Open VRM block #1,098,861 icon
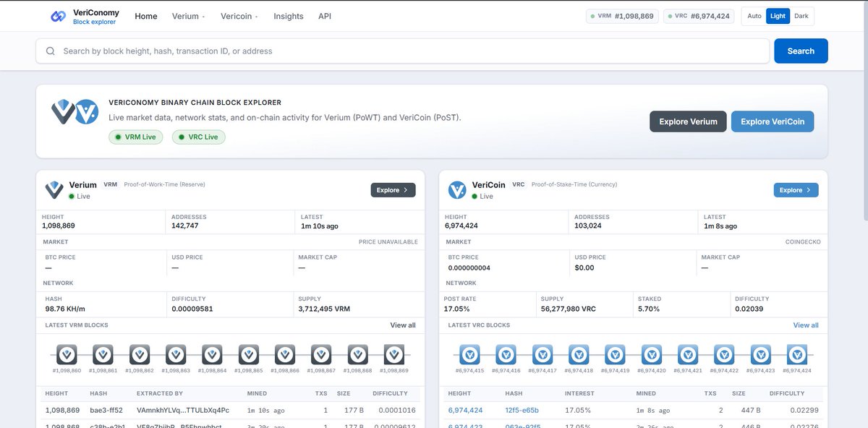 tap(103, 354)
